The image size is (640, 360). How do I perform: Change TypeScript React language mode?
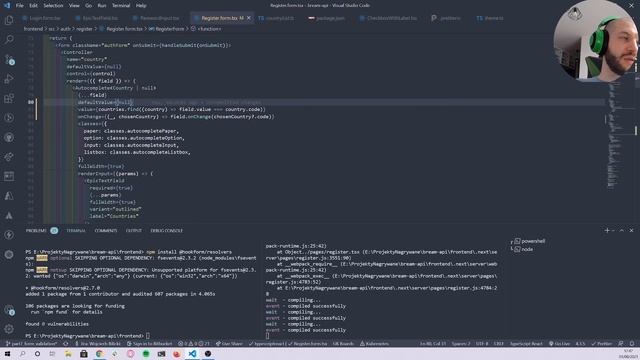click(x=526, y=344)
